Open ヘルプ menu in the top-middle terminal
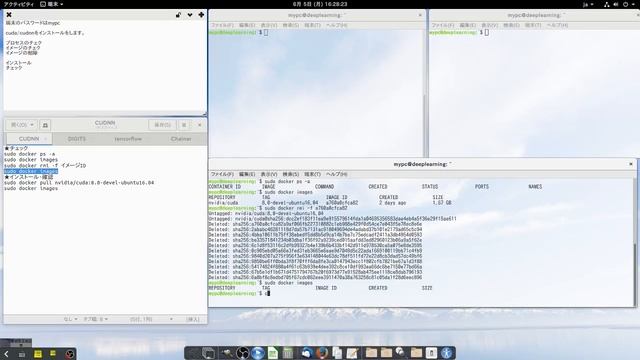Viewport: 640px width, 360px height. click(x=336, y=25)
